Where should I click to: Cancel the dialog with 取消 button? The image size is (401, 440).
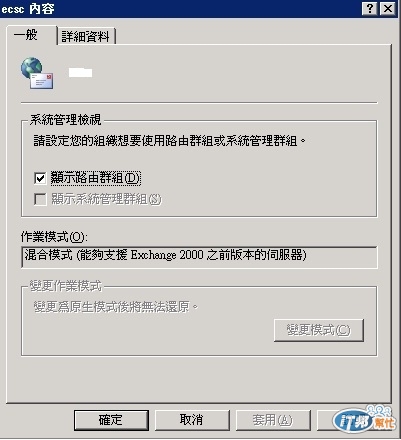tap(192, 420)
